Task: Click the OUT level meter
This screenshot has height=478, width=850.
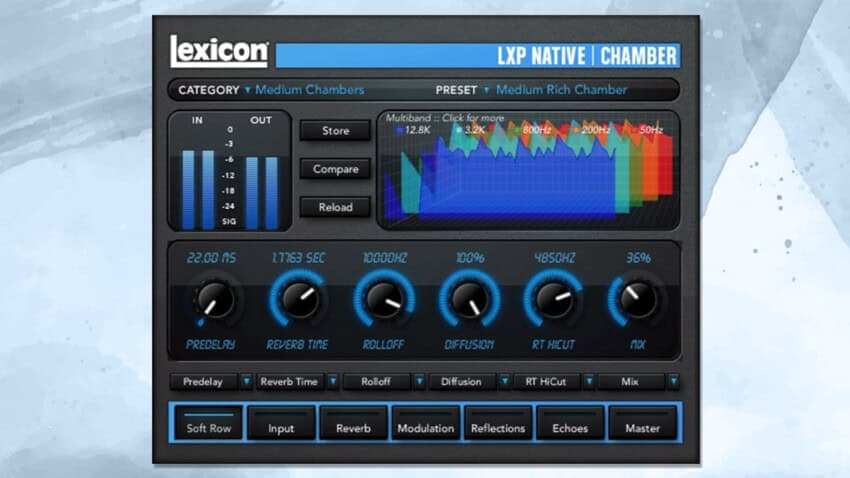Action: (x=262, y=192)
